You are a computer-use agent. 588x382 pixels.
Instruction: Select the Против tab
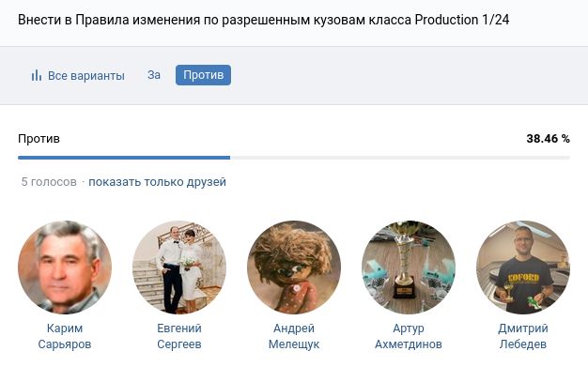(x=203, y=74)
